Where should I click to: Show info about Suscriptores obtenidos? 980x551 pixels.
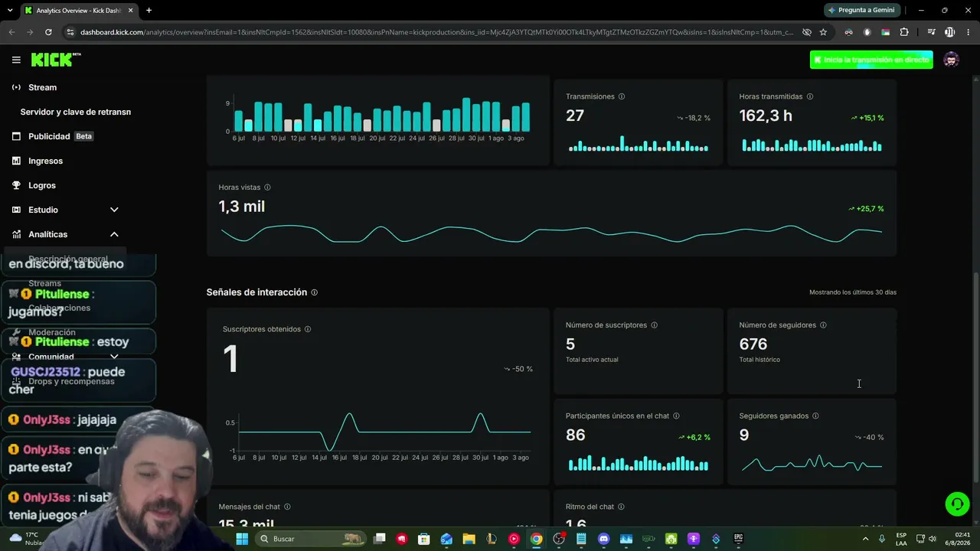(x=308, y=329)
